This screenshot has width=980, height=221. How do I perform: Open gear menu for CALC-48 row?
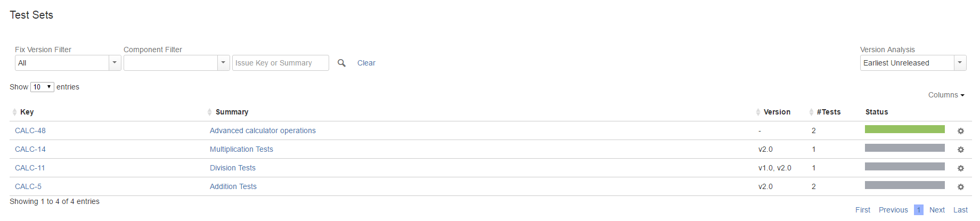point(961,131)
